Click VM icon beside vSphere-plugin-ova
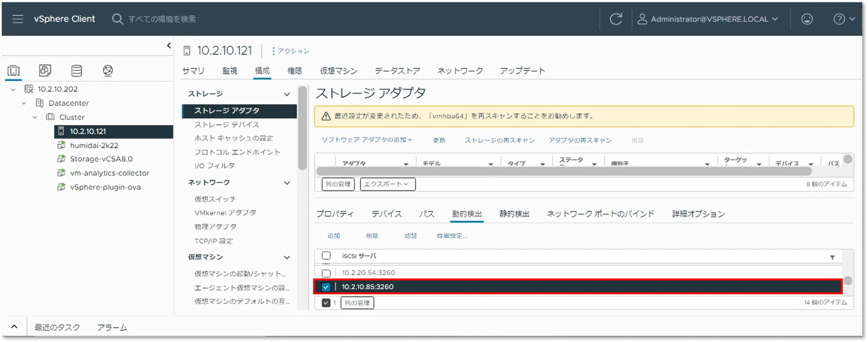The image size is (868, 342). 61,187
